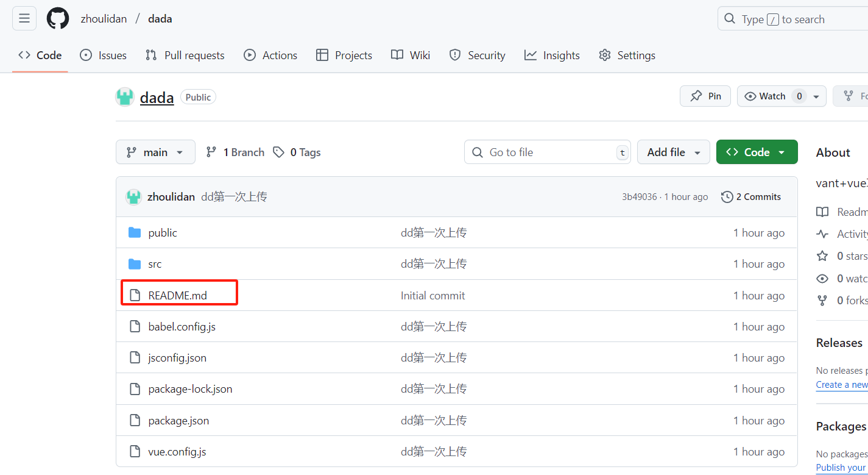Image resolution: width=868 pixels, height=475 pixels.
Task: Click the README.md file icon
Action: (135, 295)
